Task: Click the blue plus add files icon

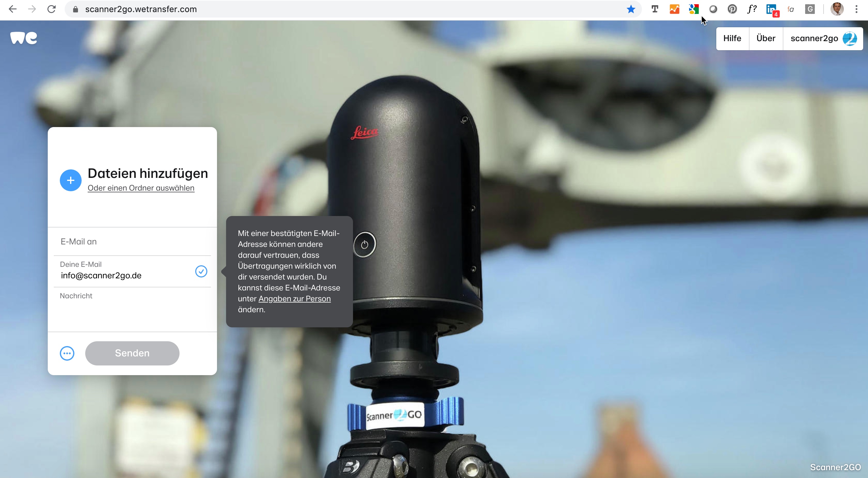Action: 70,180
